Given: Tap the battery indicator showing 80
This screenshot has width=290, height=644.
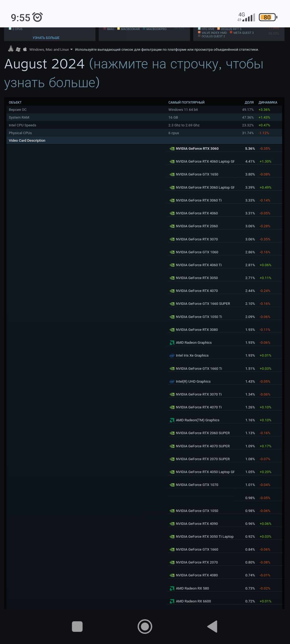Looking at the screenshot, I should pyautogui.click(x=268, y=17).
